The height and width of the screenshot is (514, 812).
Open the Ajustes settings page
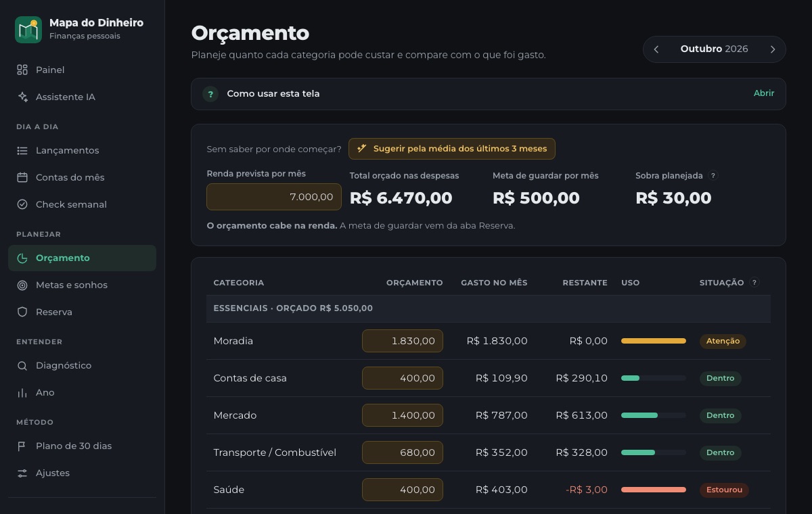point(82,473)
